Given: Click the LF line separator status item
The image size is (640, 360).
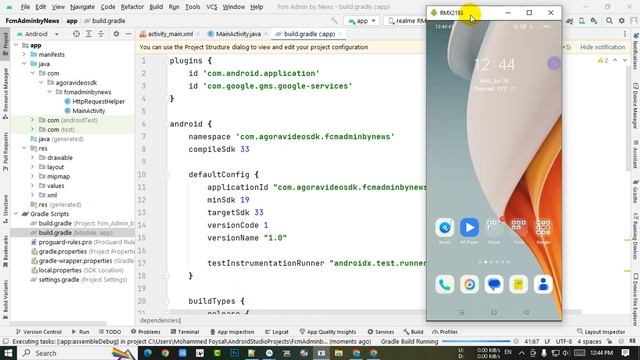Looking at the screenshot, I should tap(547, 341).
